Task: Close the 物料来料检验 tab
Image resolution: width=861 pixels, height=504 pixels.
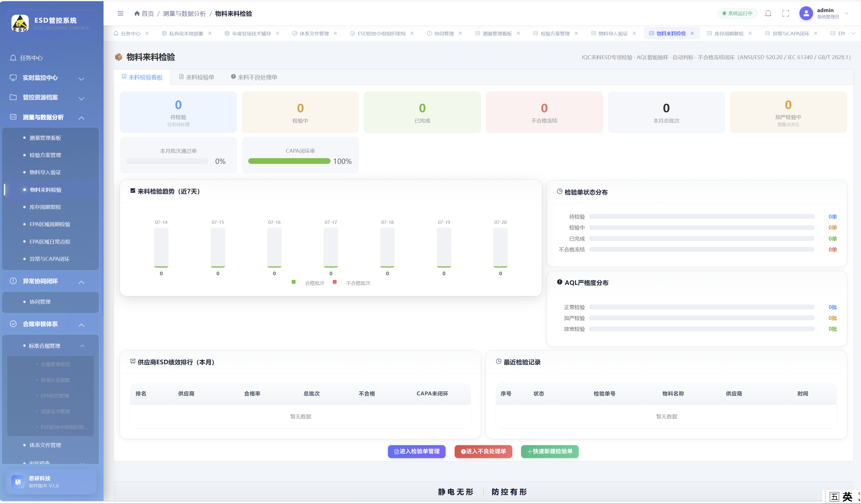Action: coord(692,33)
